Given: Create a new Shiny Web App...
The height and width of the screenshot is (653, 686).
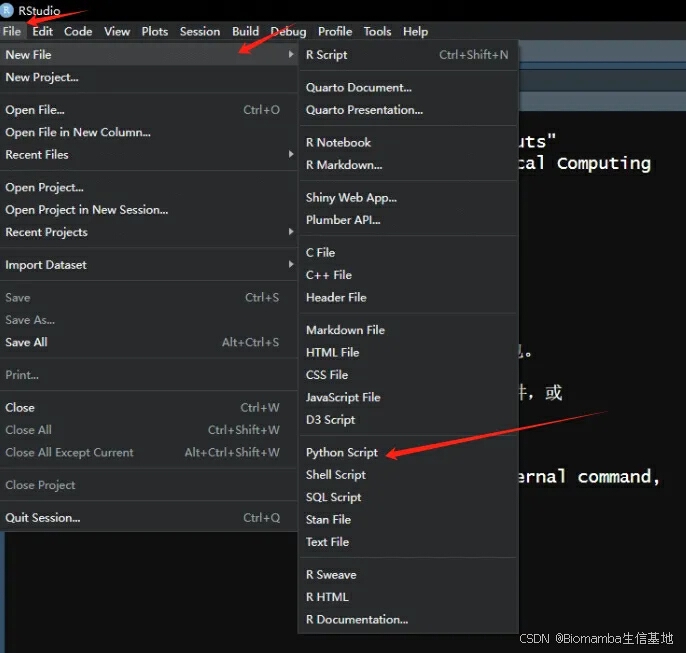Looking at the screenshot, I should tap(408, 198).
